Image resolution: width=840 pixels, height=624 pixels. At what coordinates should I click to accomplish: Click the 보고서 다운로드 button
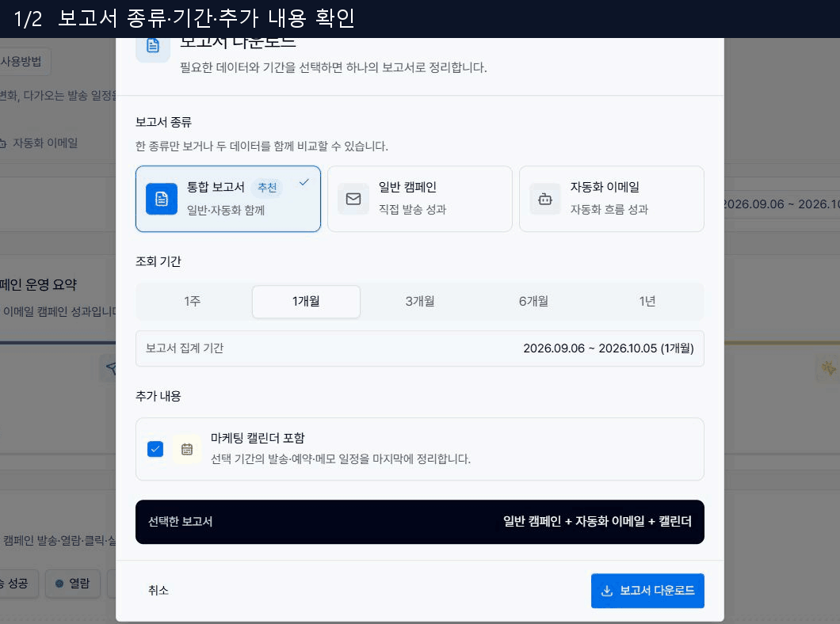[647, 590]
